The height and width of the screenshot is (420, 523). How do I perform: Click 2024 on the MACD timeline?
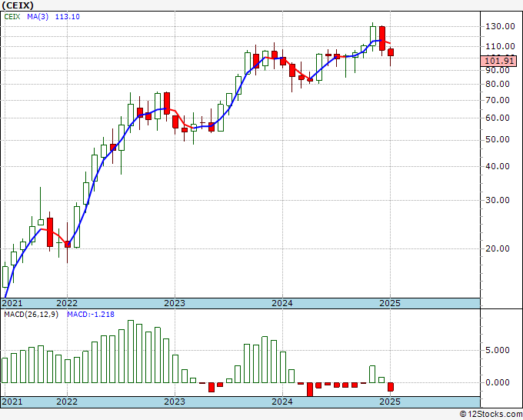tap(282, 402)
